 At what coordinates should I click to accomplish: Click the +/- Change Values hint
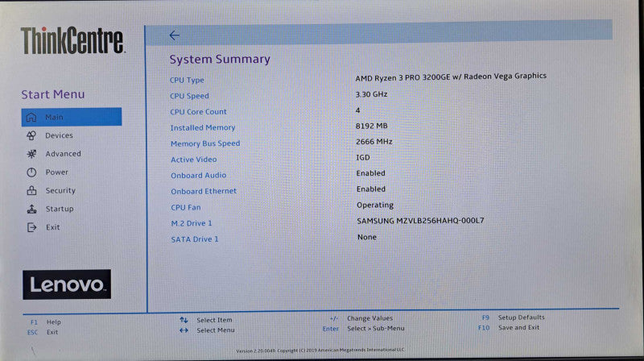pos(361,318)
